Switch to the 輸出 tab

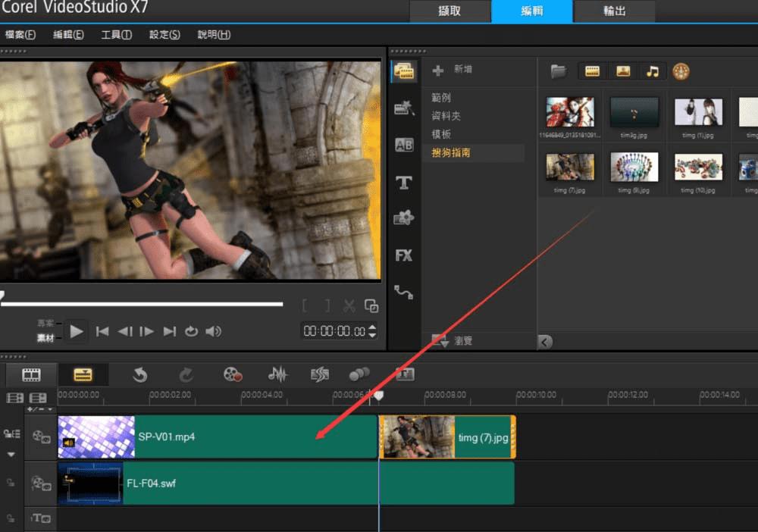tap(614, 11)
